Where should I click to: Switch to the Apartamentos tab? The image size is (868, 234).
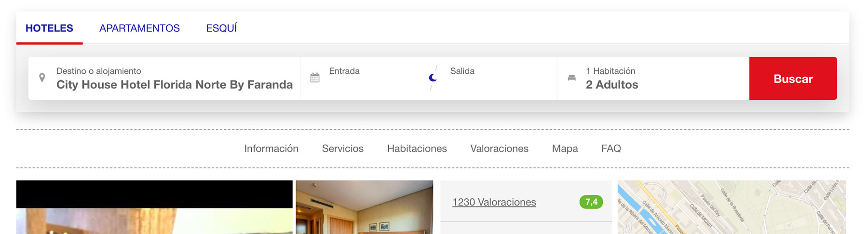(x=139, y=28)
